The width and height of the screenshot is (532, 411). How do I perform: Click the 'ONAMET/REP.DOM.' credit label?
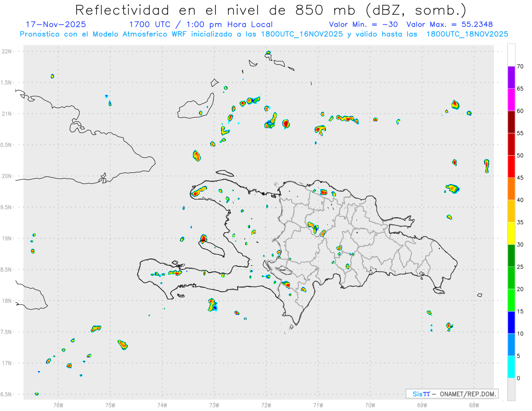pyautogui.click(x=467, y=394)
